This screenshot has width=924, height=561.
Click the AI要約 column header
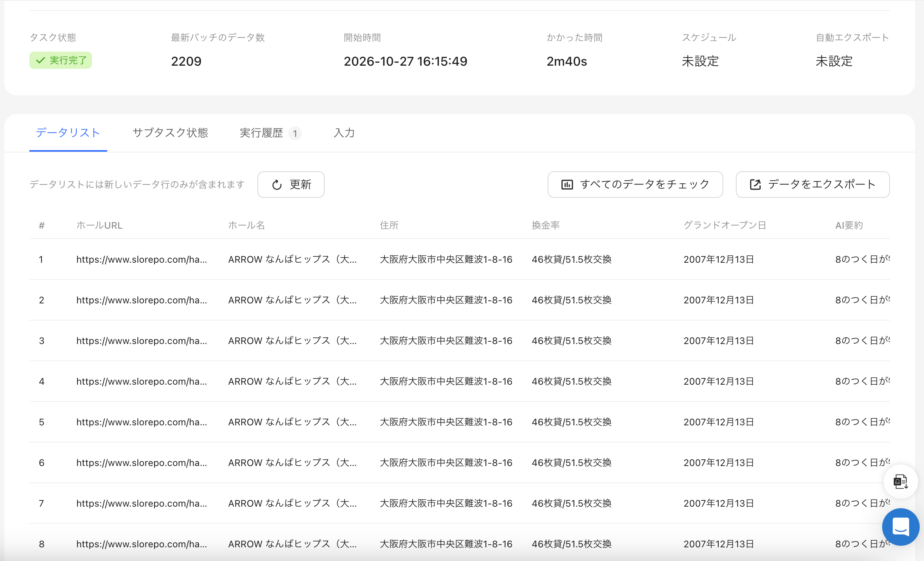click(849, 225)
